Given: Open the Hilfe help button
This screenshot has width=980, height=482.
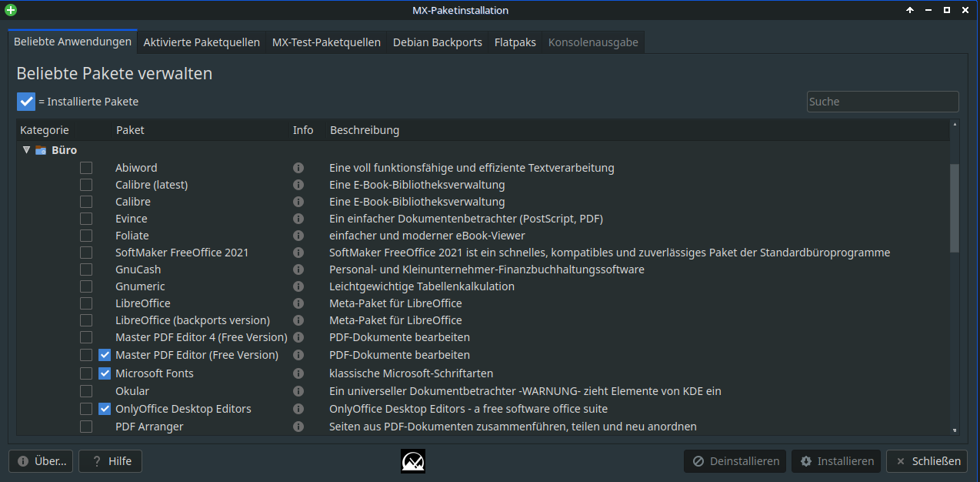Looking at the screenshot, I should [x=111, y=461].
